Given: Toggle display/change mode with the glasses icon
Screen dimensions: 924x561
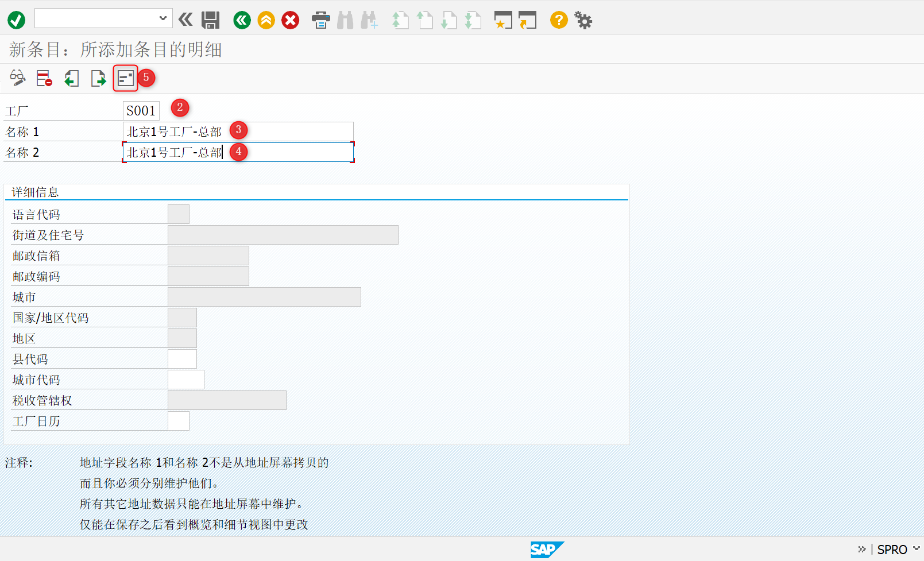Looking at the screenshot, I should 17,79.
